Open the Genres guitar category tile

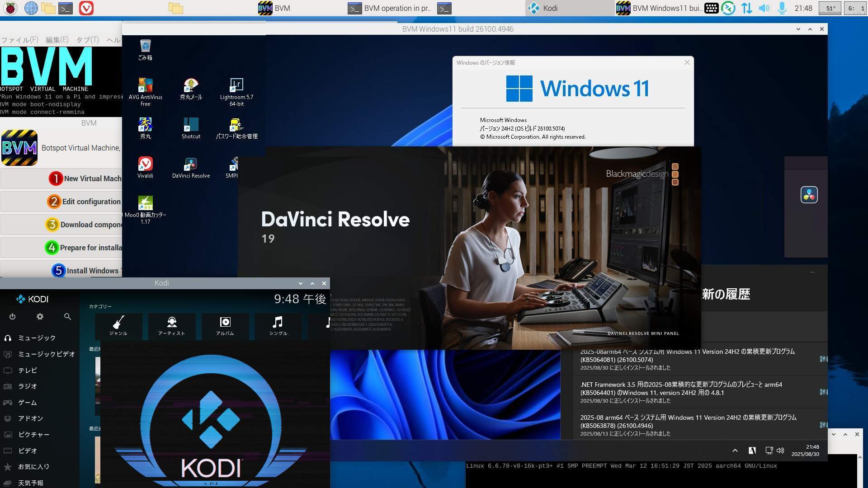point(118,326)
